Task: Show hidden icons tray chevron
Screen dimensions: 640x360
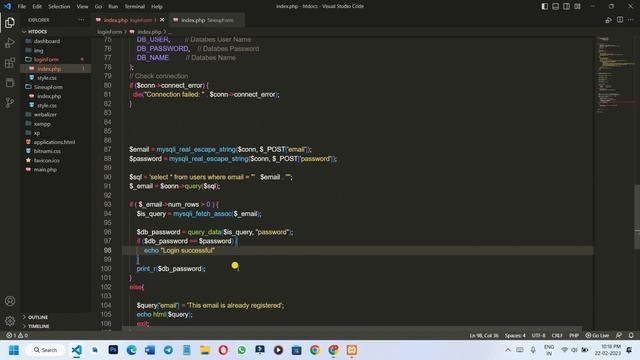Action: click(x=508, y=350)
